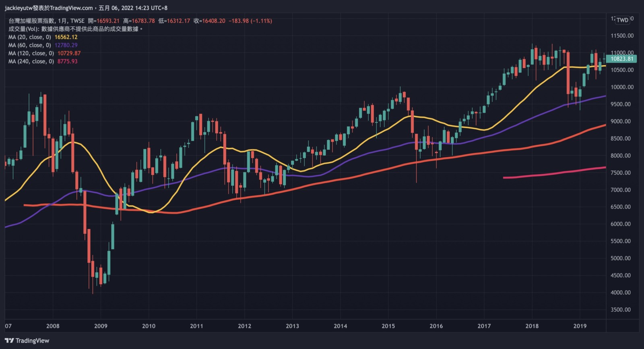This screenshot has width=644, height=349.
Task: Click the 台灣加權股票指數 symbol title
Action: coord(31,21)
